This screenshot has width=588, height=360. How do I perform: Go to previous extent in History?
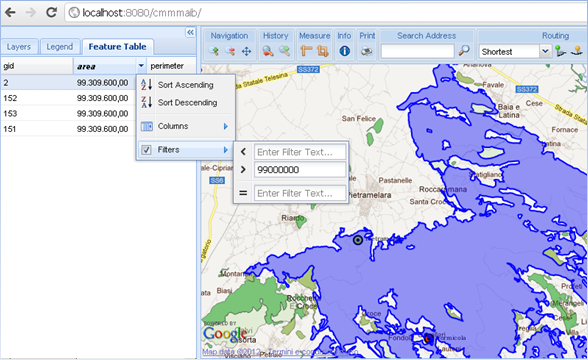tap(268, 51)
